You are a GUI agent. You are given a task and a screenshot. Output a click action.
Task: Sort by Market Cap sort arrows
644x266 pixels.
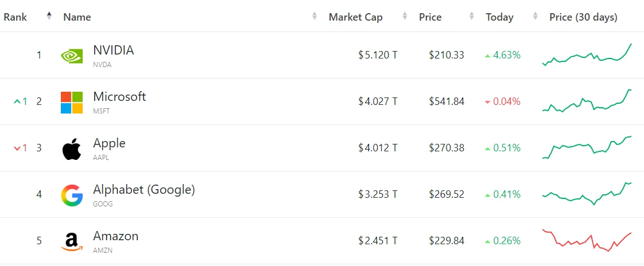pyautogui.click(x=405, y=17)
